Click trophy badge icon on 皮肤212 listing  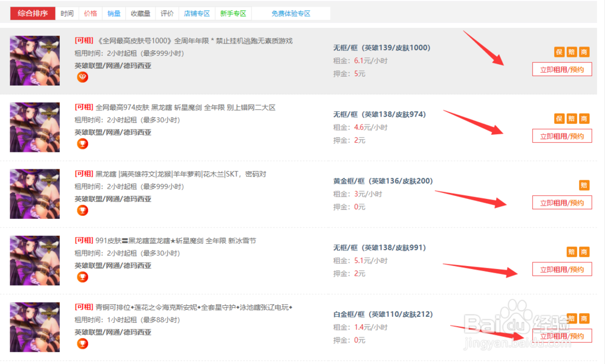(x=82, y=343)
